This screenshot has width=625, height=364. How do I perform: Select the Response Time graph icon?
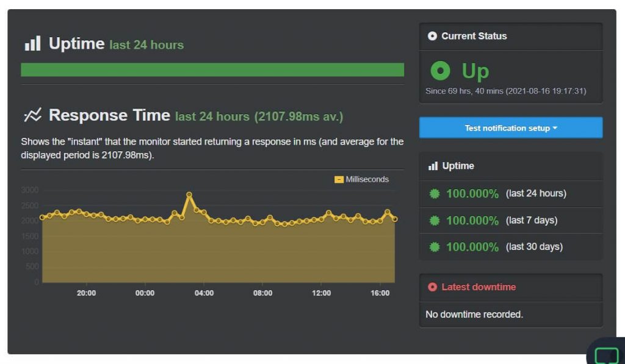pos(34,115)
